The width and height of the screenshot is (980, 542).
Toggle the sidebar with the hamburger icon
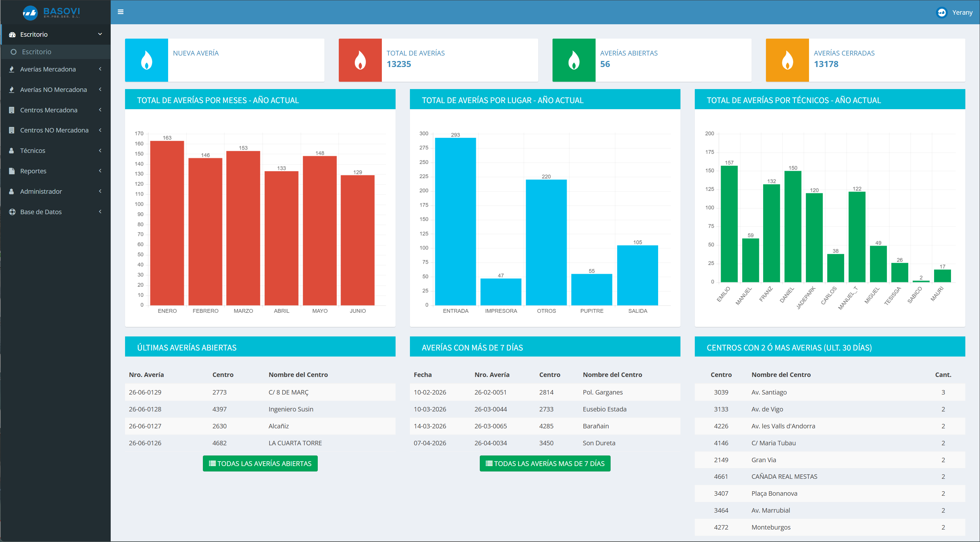pos(121,12)
